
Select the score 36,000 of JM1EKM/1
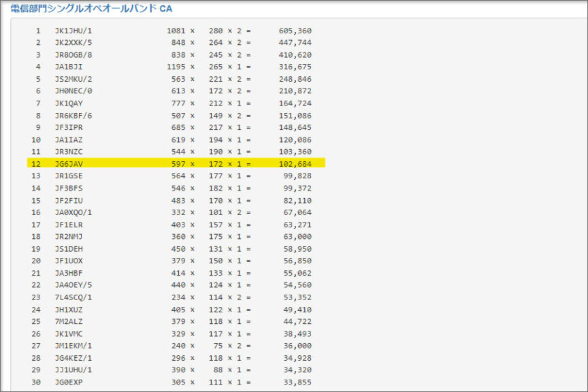click(x=298, y=346)
